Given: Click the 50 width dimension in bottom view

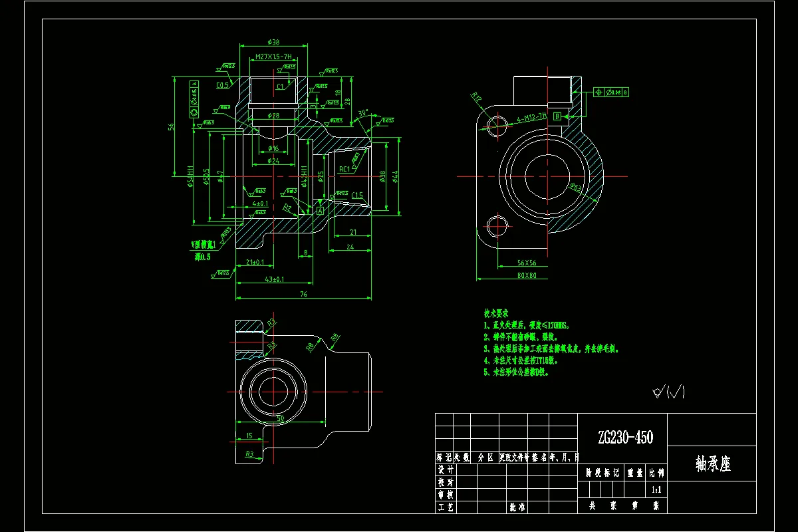Looking at the screenshot, I should [x=281, y=418].
